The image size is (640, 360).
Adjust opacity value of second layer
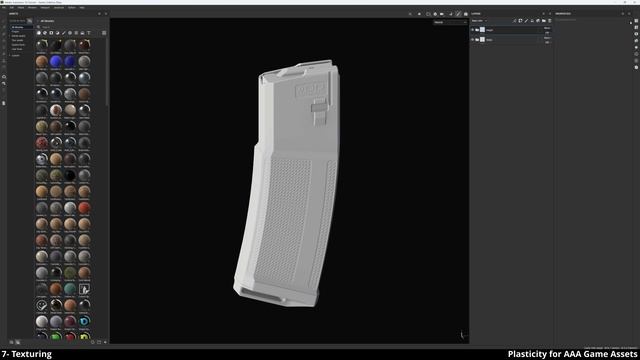pos(547,42)
